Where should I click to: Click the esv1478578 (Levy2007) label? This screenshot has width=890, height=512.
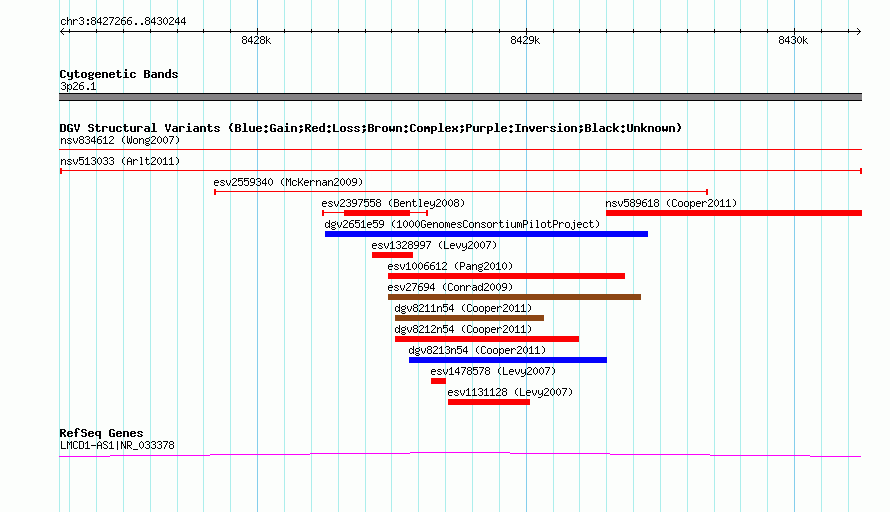click(493, 371)
